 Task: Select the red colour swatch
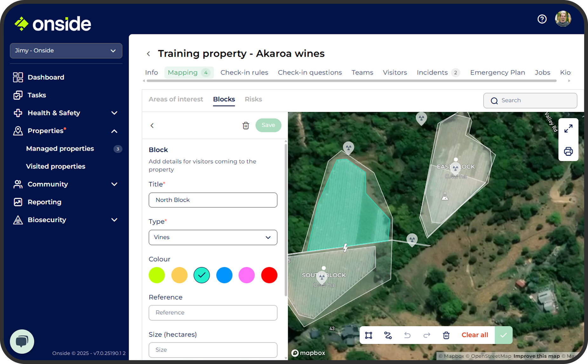coord(269,275)
